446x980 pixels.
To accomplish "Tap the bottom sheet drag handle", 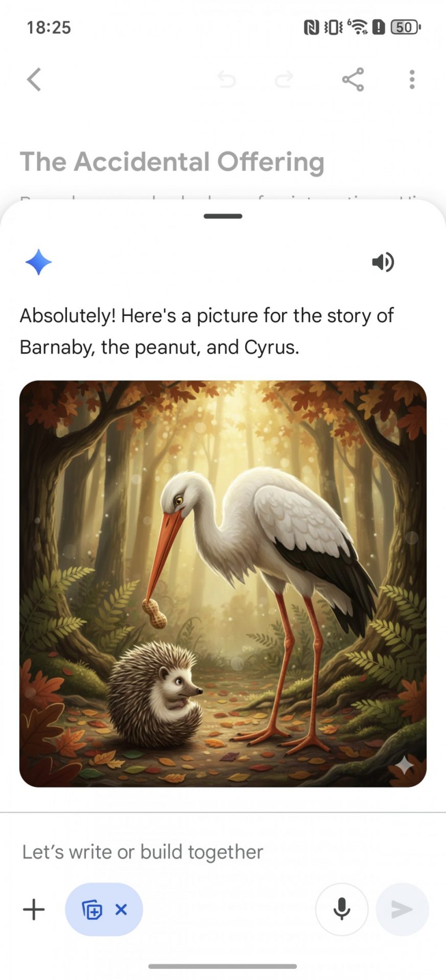I will 223,216.
